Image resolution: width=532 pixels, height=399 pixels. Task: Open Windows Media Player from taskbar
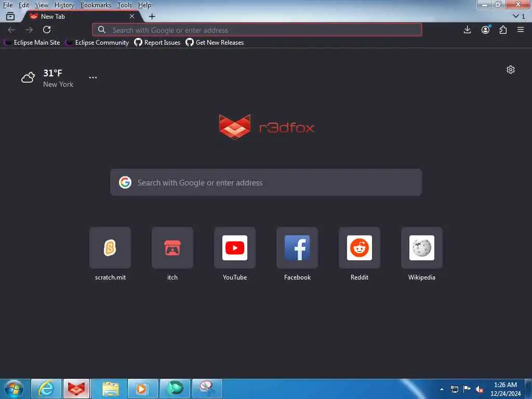[142, 389]
